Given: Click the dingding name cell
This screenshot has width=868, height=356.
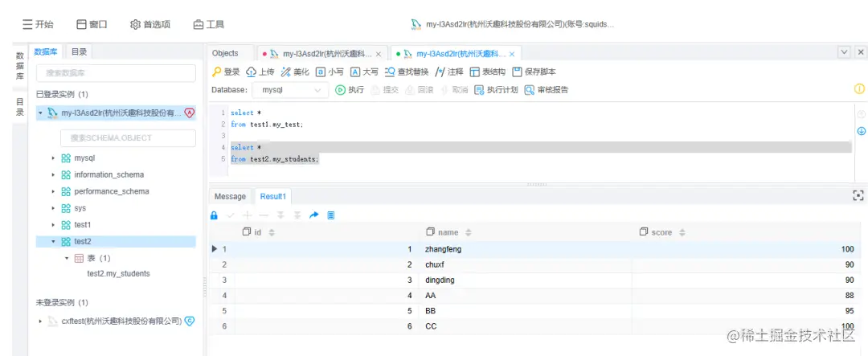Looking at the screenshot, I should [x=526, y=280].
